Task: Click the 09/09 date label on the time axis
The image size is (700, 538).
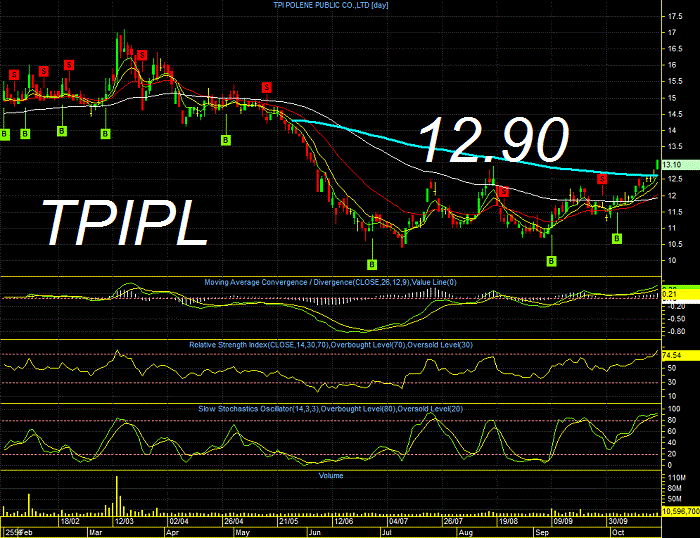Action: point(563,521)
